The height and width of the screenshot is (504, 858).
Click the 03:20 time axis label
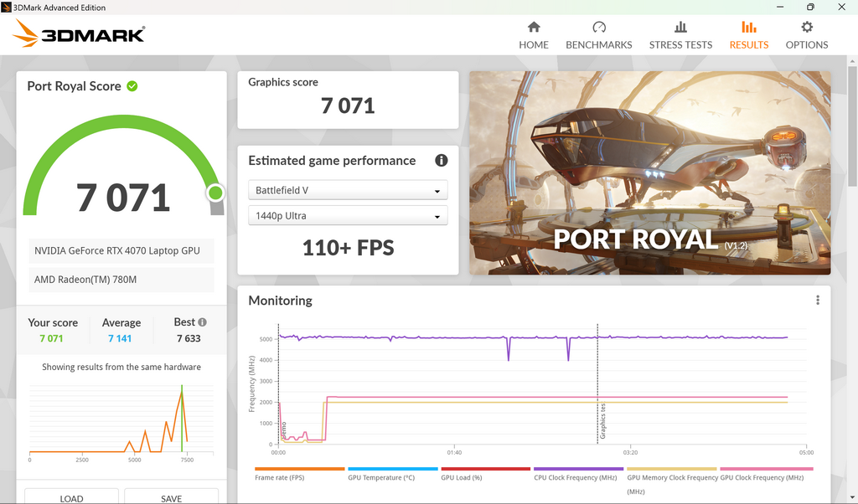click(630, 452)
